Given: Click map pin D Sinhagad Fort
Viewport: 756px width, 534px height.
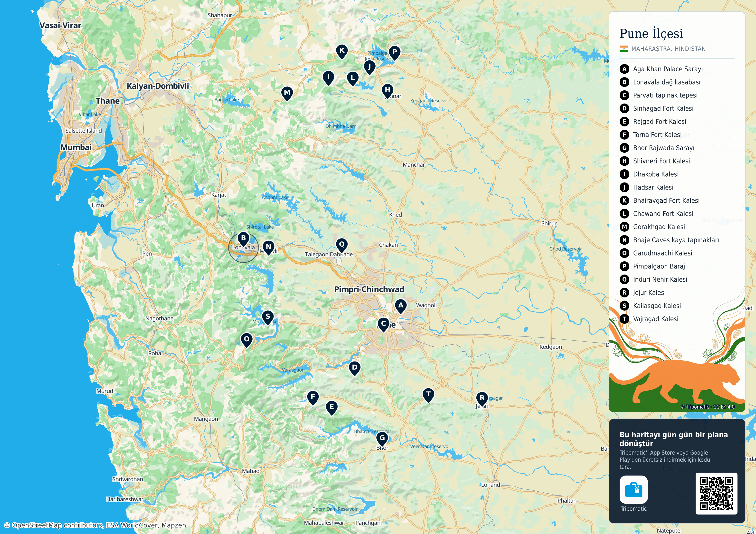Looking at the screenshot, I should [354, 368].
